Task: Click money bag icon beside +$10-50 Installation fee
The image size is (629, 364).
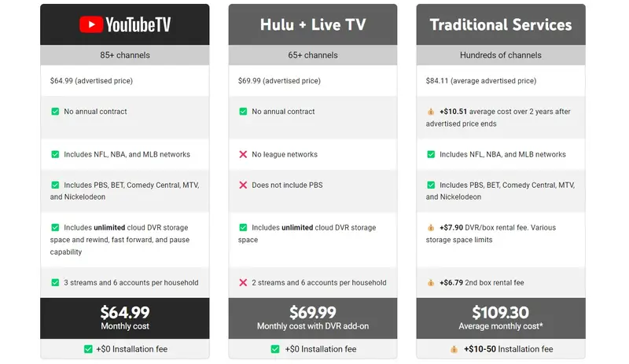Action: pos(454,349)
